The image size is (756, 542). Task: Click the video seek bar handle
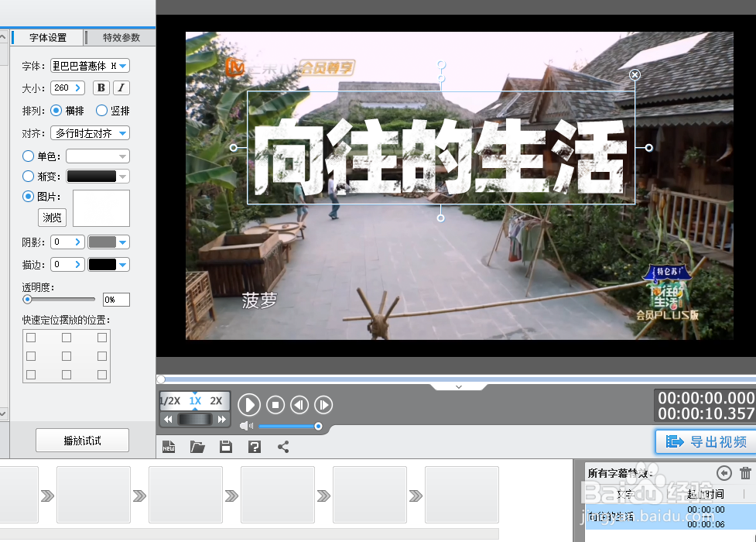pos(161,379)
